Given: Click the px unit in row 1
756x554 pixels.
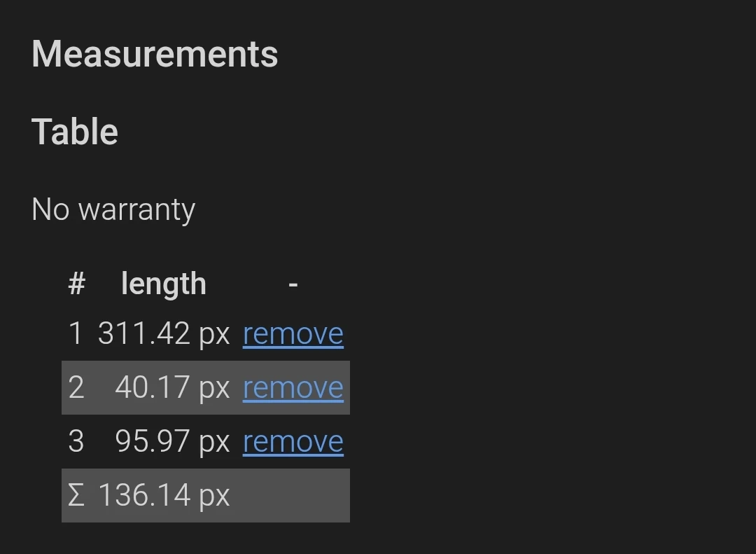Looking at the screenshot, I should [215, 334].
